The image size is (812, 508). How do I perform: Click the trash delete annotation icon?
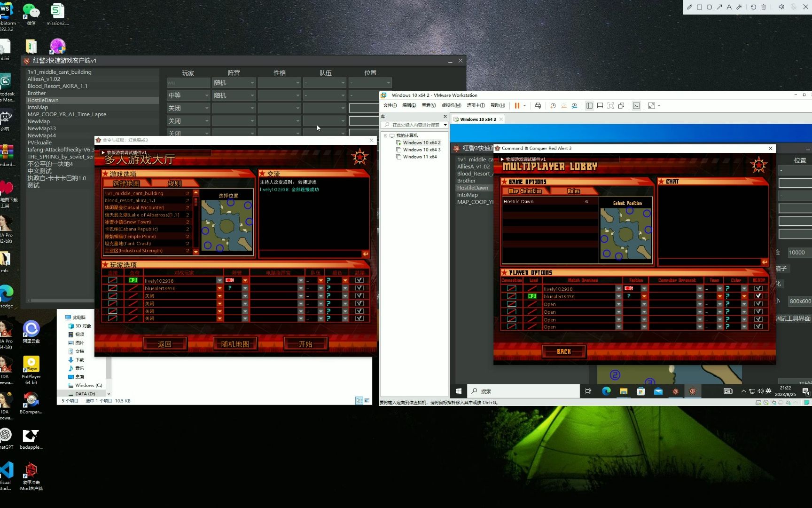coord(764,7)
